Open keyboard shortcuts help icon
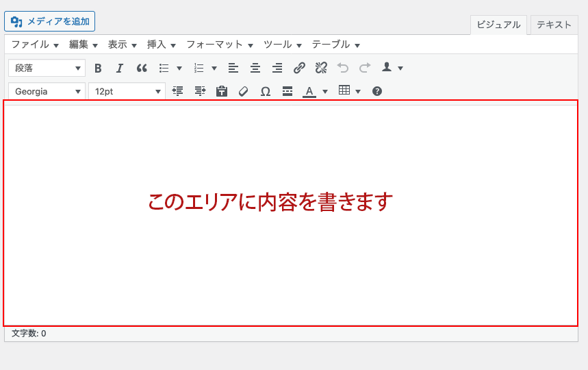Image resolution: width=588 pixels, height=370 pixels. coord(377,91)
